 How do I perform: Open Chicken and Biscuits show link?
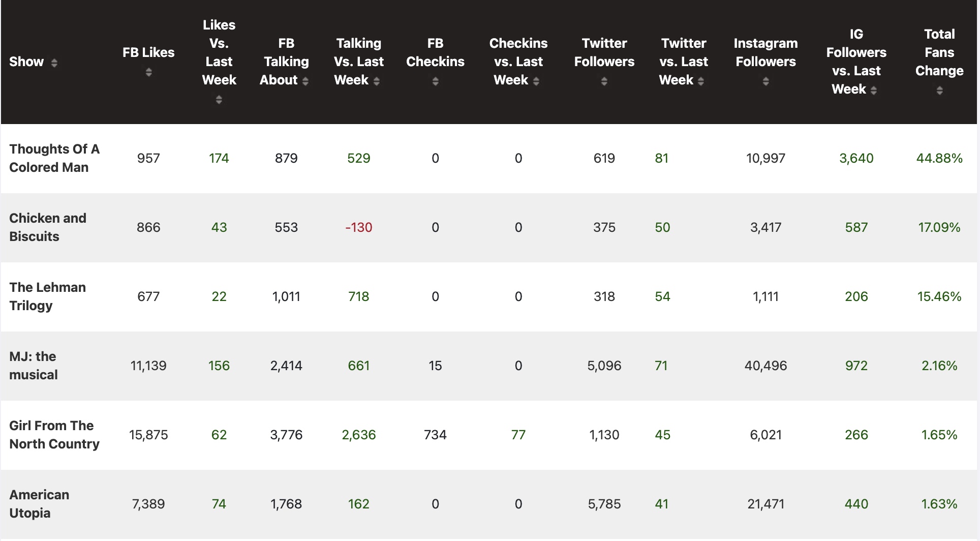tap(48, 227)
